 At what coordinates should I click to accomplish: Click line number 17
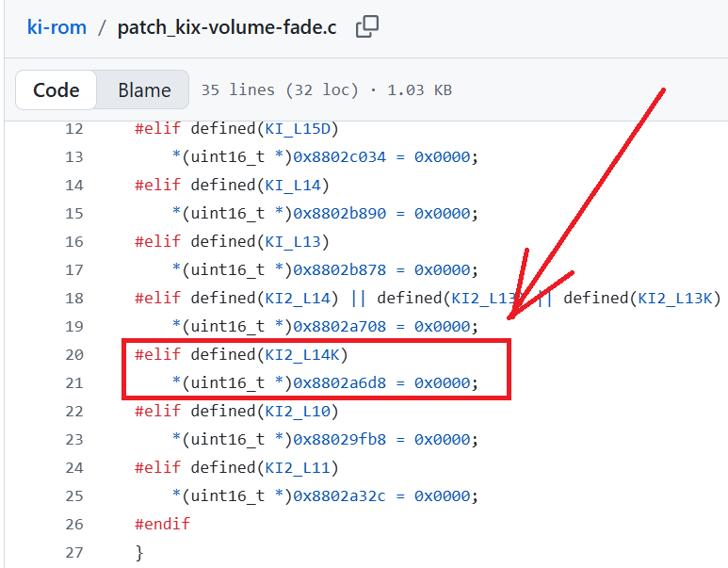click(73, 270)
